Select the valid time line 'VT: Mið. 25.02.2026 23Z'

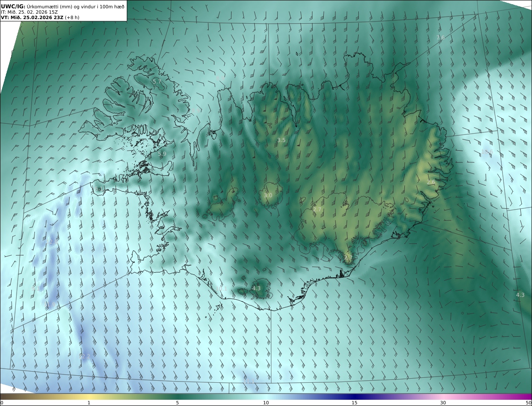pos(32,17)
